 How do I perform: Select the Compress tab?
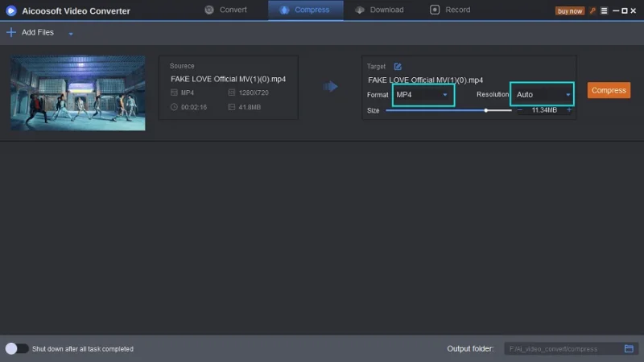(x=305, y=10)
